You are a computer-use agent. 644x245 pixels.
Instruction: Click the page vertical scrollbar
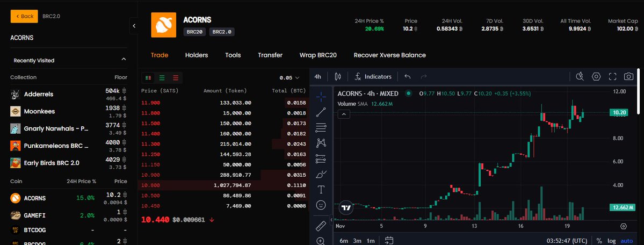[638, 92]
